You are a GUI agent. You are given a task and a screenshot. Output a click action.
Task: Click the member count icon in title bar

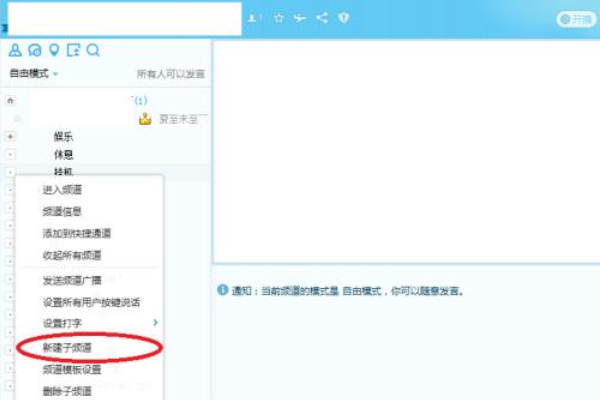point(255,18)
